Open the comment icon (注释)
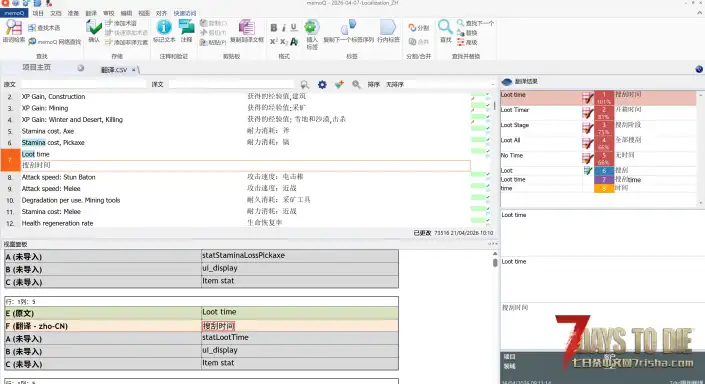Screen dimensions: 705x384 click(x=186, y=27)
